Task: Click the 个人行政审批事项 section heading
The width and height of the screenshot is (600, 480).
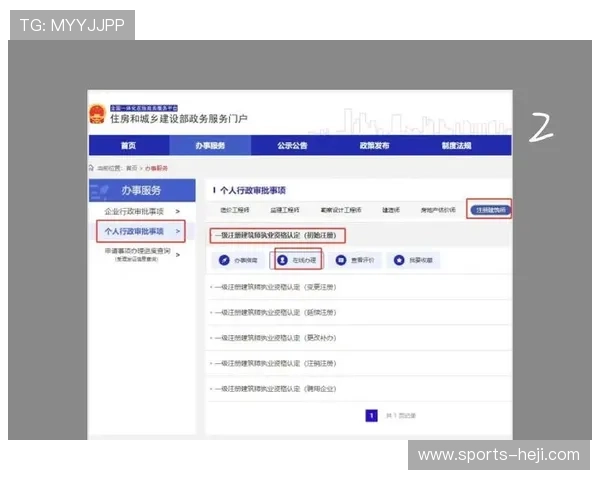Action: pos(253,191)
